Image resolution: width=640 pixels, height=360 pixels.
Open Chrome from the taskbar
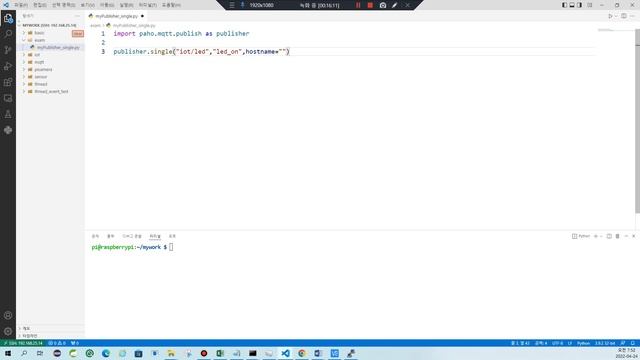tap(302, 353)
